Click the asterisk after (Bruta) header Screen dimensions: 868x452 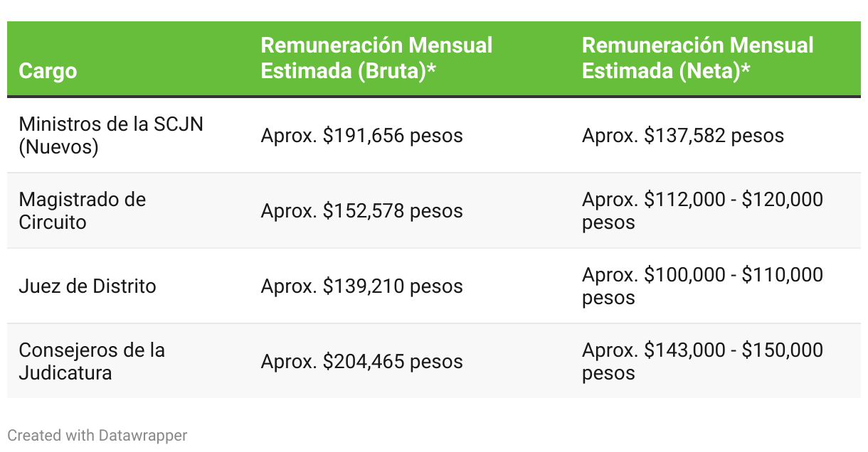tap(430, 70)
